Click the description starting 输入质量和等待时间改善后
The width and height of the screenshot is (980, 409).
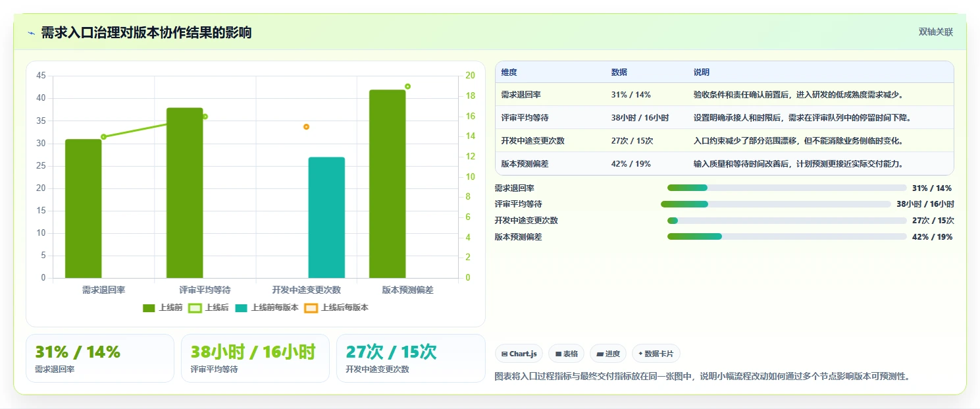point(799,164)
